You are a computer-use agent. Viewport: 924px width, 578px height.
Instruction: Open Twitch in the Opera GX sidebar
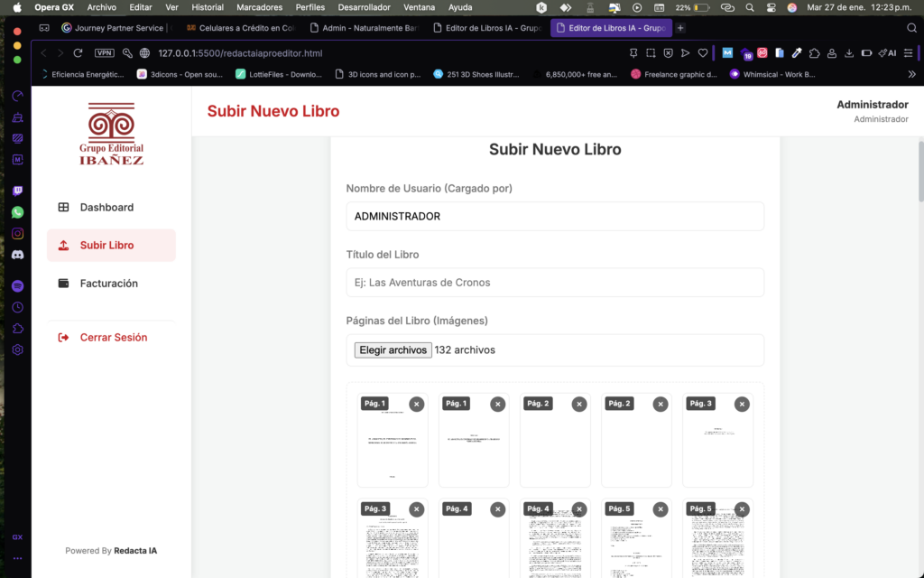[17, 191]
